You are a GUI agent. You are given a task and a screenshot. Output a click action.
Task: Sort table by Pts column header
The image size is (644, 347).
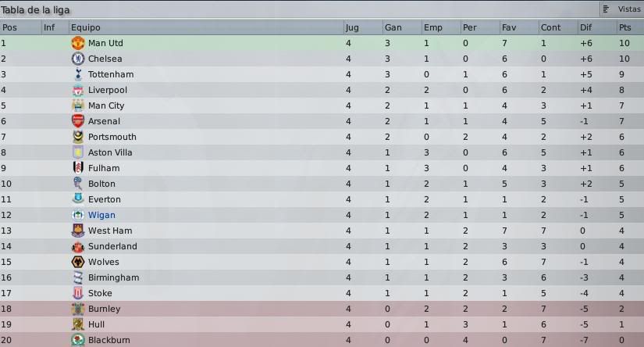624,27
